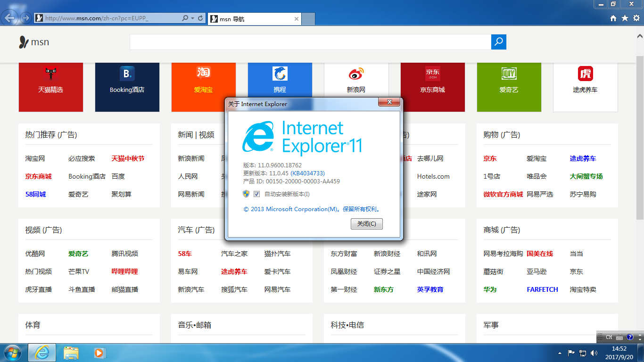The width and height of the screenshot is (644, 362).
Task: Open the 国美在线 link
Action: [540, 254]
